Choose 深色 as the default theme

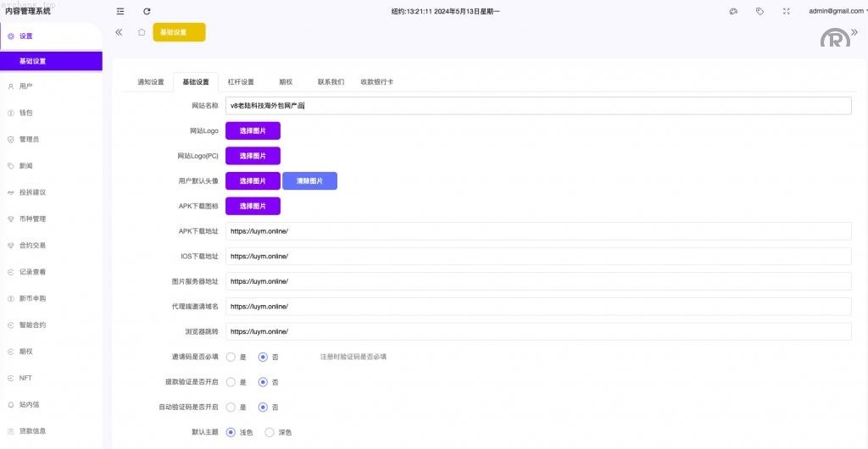pyautogui.click(x=270, y=432)
